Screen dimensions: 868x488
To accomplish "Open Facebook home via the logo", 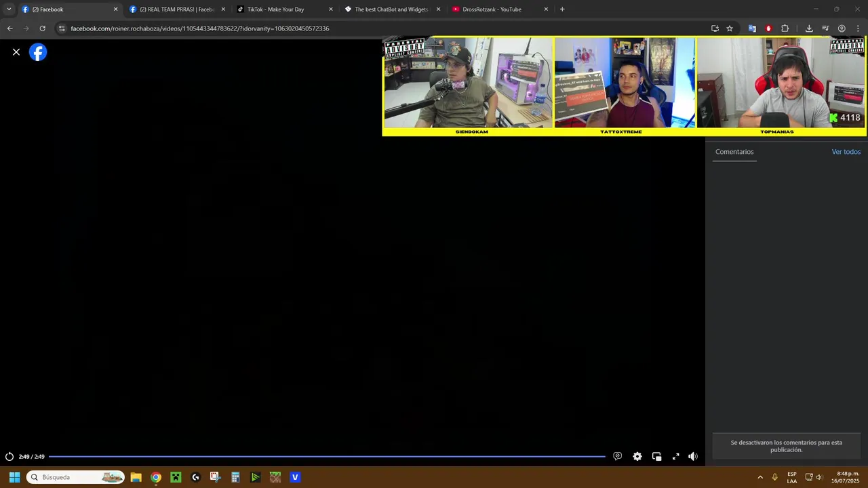I will click(38, 52).
